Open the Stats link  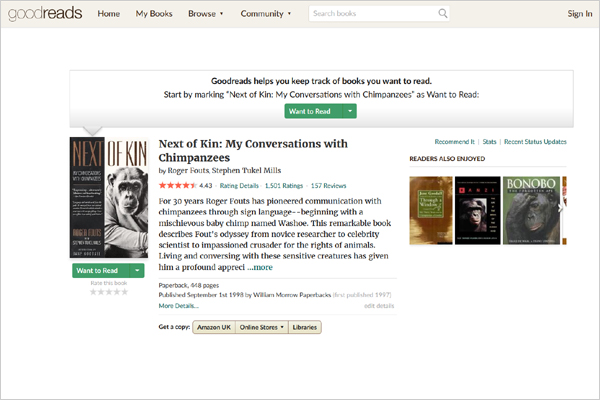point(489,142)
